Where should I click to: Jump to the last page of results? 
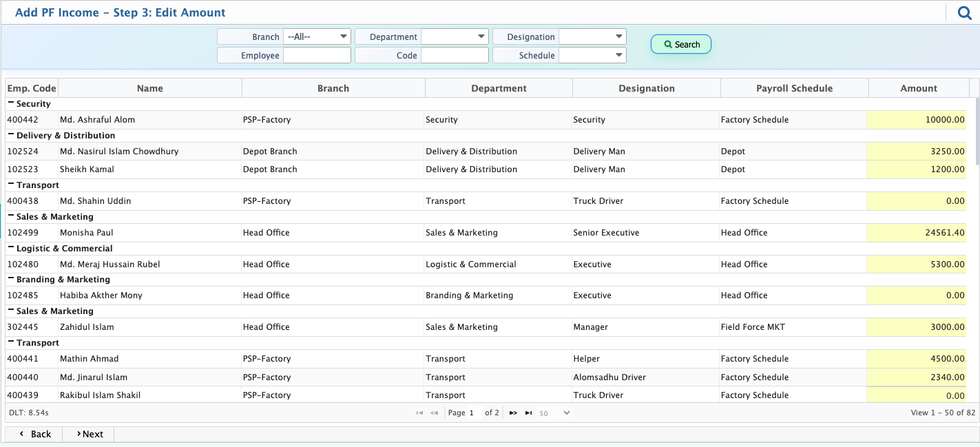(528, 413)
